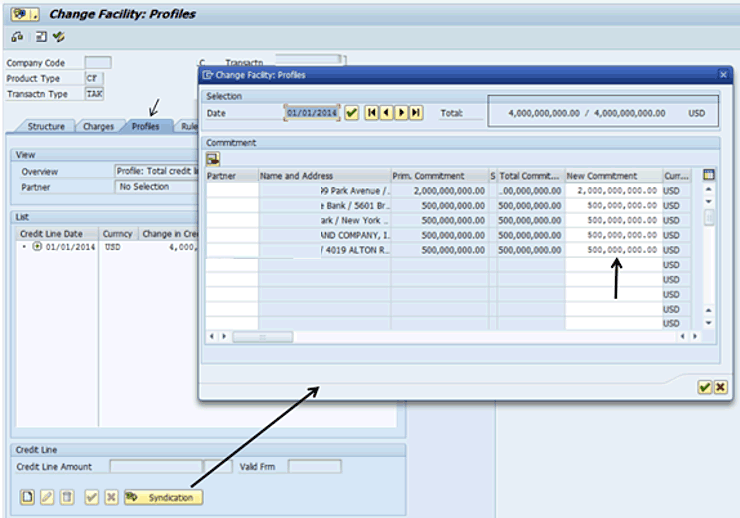Viewport: 740px width, 518px height.
Task: Jump to the last profile date record
Action: (x=416, y=113)
